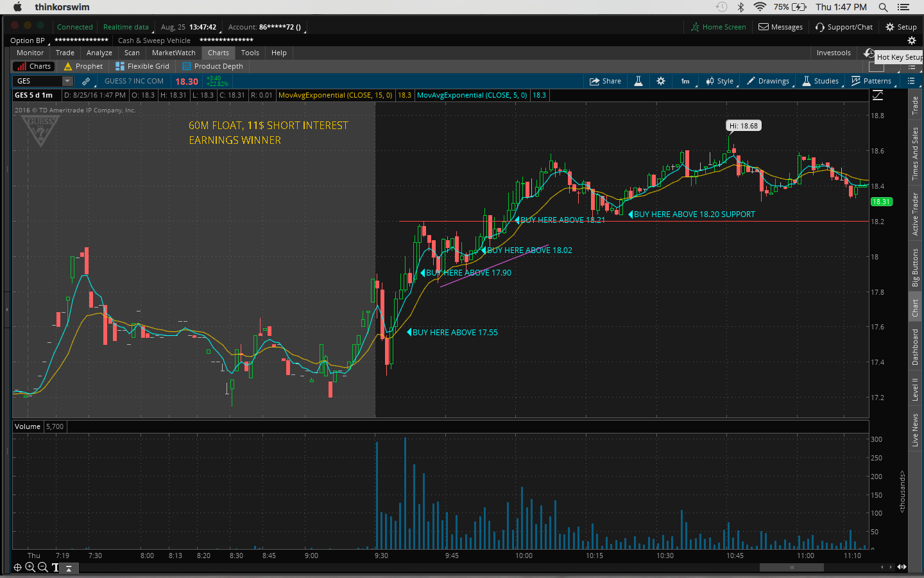Switch to the Trade tab
This screenshot has height=578, width=924.
[65, 53]
